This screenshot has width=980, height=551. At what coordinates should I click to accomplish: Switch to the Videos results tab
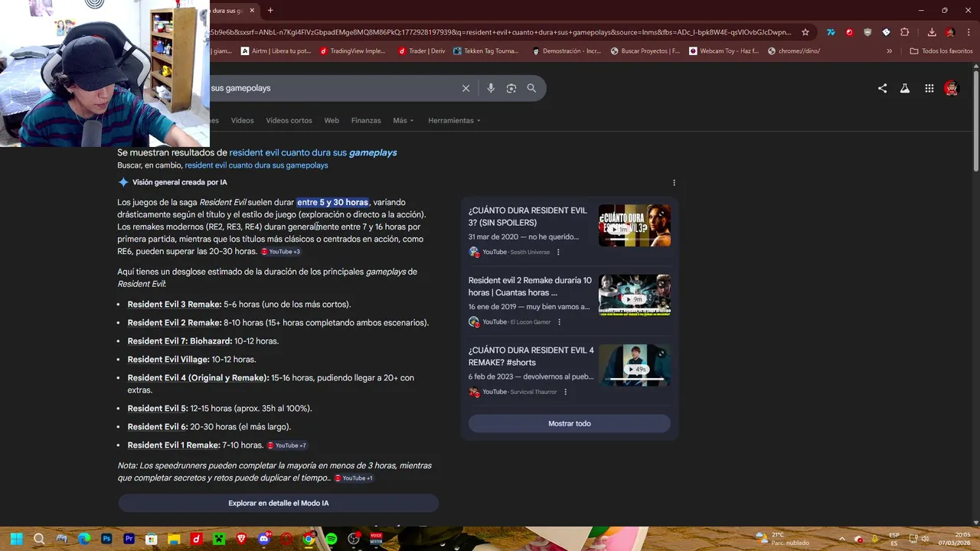[x=242, y=120]
